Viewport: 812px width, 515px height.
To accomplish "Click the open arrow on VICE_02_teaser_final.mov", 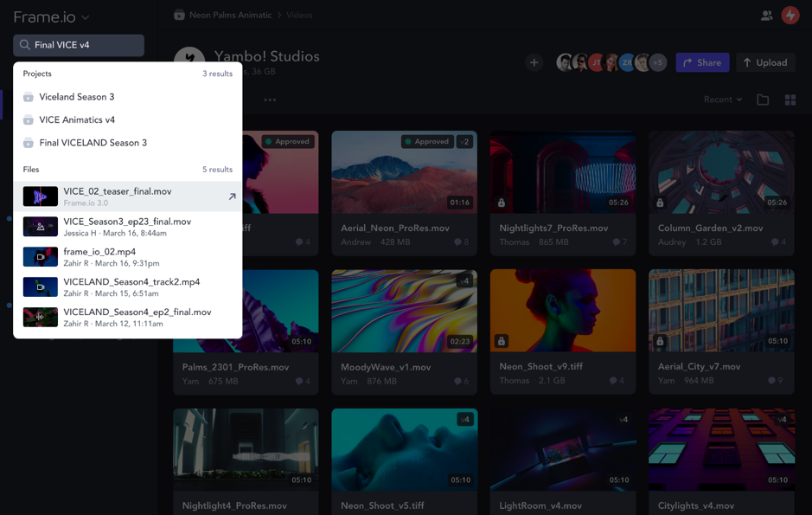I will tap(232, 196).
